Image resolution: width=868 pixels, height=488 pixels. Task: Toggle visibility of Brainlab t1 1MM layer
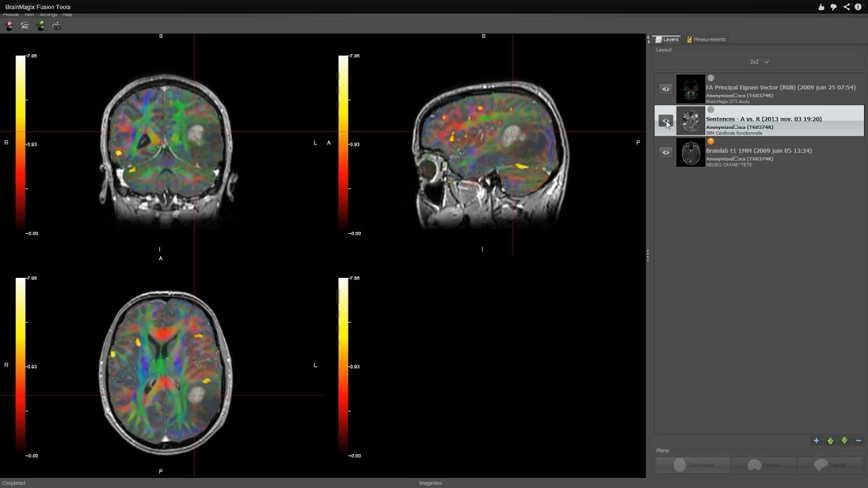click(665, 152)
